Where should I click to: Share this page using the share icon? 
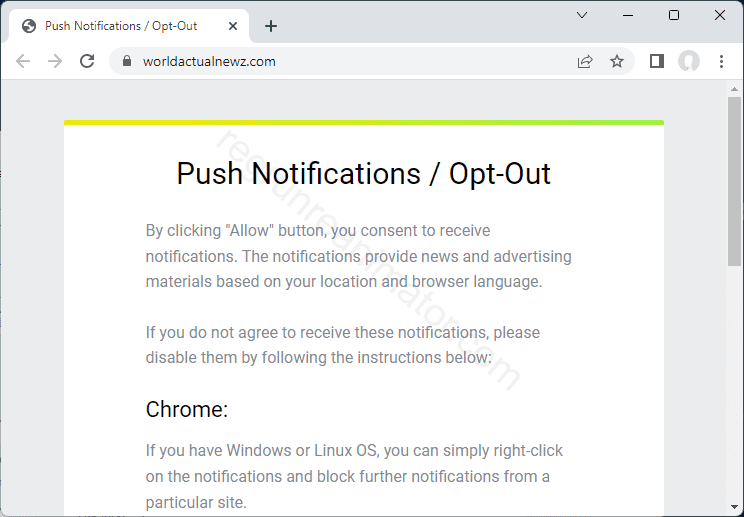pyautogui.click(x=585, y=61)
